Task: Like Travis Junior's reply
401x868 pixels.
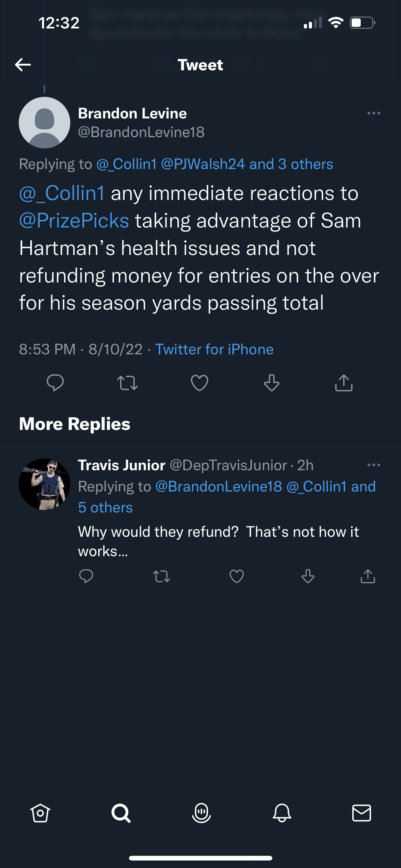Action: (x=236, y=576)
